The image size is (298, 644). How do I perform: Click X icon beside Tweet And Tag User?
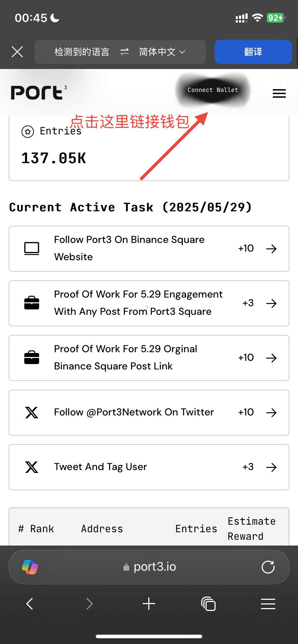tap(32, 467)
